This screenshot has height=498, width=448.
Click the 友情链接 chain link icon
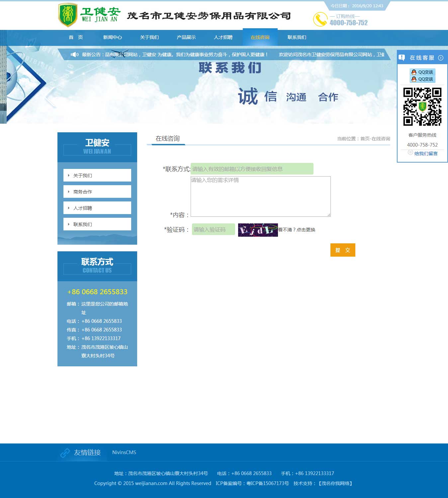[65, 452]
